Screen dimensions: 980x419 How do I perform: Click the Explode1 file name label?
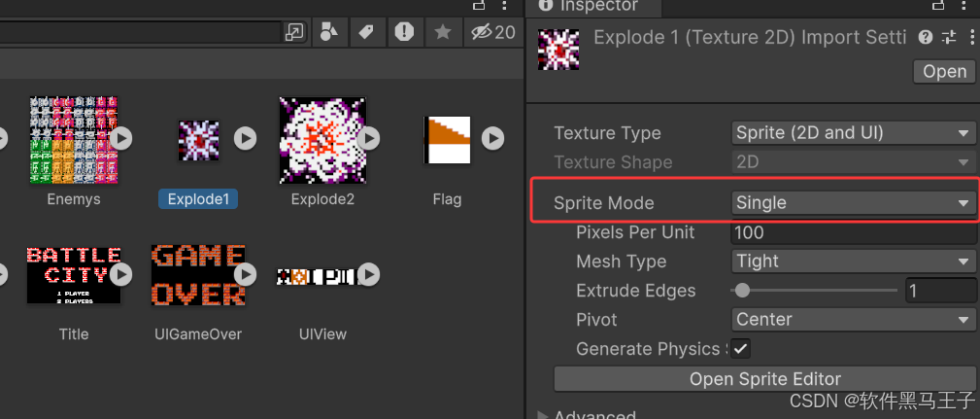pos(198,199)
